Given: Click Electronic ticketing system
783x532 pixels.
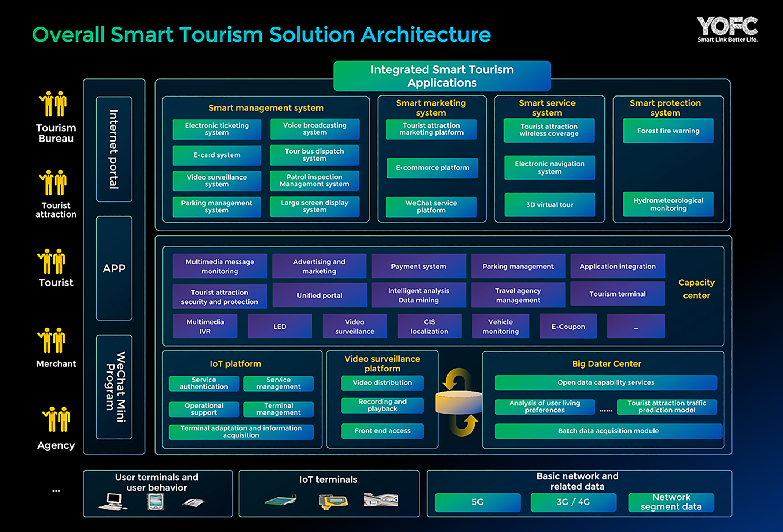Looking at the screenshot, I should pyautogui.click(x=217, y=129).
